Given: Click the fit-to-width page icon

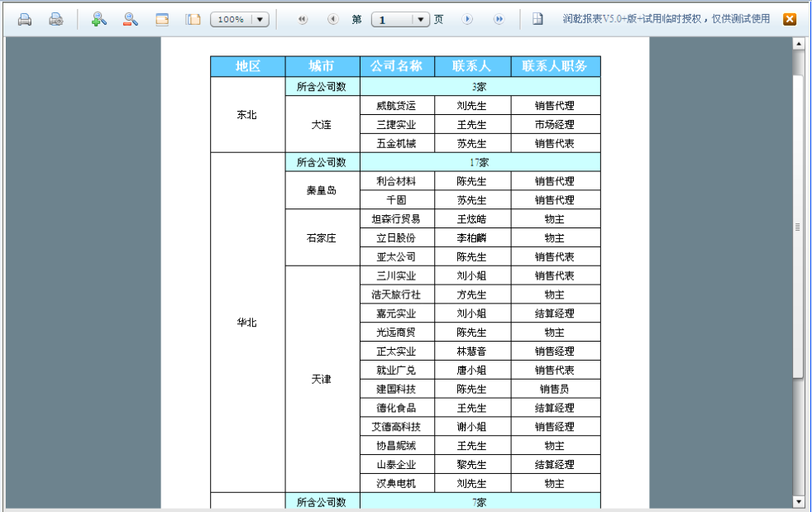Looking at the screenshot, I should tap(162, 20).
